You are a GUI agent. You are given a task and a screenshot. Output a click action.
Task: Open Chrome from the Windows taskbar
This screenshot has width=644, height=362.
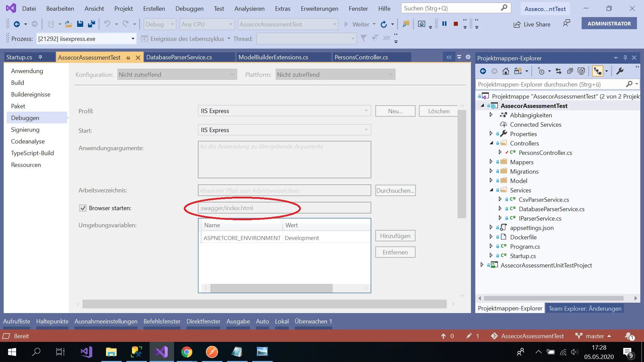(187, 352)
